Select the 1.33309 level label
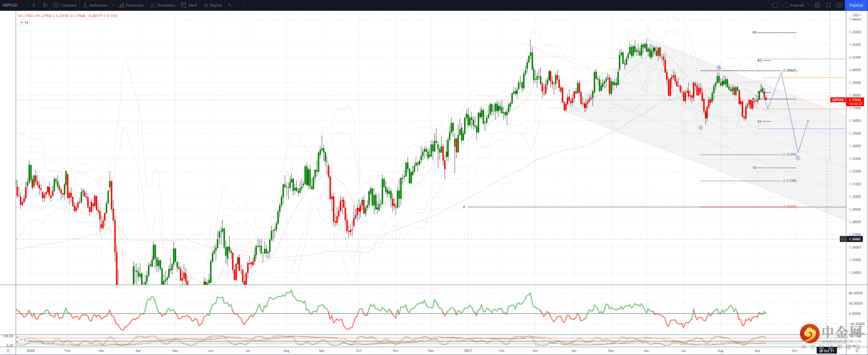This screenshot has height=355, width=868. point(789,154)
